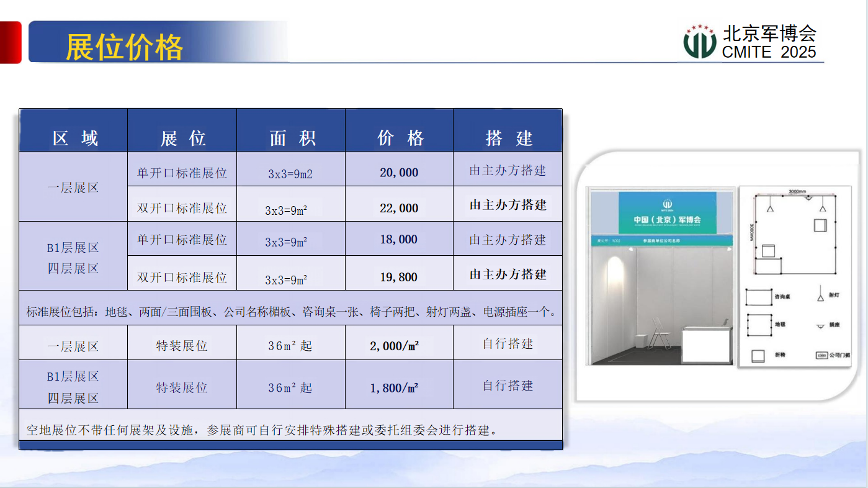Click the 折椅 legend square symbol

pyautogui.click(x=758, y=356)
